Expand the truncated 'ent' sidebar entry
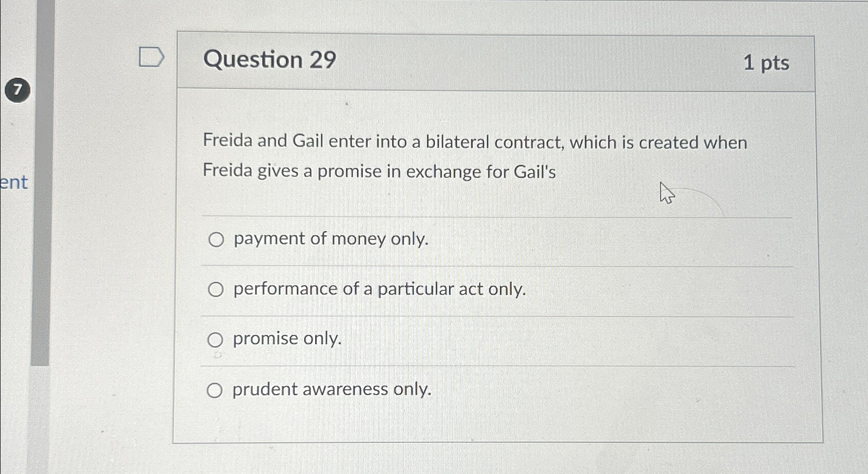Image resolution: width=868 pixels, height=474 pixels. point(14,183)
